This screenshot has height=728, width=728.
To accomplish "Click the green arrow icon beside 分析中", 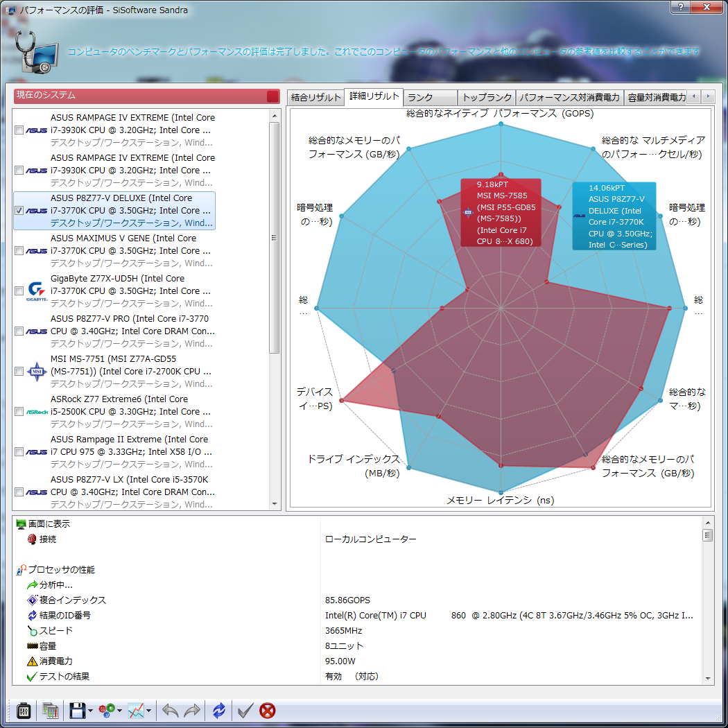I will coord(32,585).
